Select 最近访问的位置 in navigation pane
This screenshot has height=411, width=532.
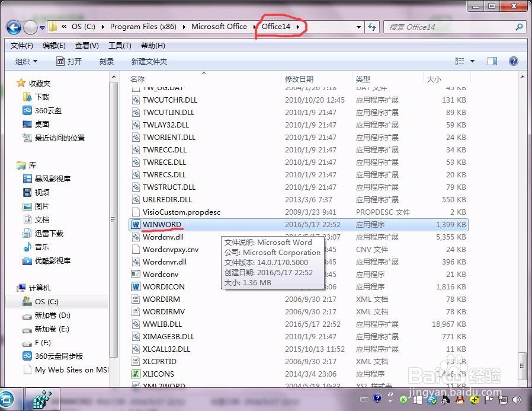[x=60, y=138]
